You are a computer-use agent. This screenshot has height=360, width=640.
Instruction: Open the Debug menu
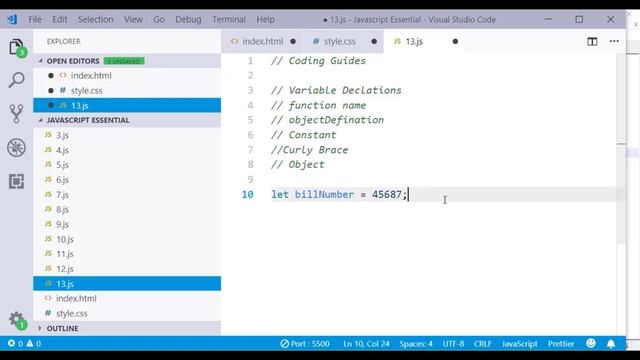[x=188, y=20]
